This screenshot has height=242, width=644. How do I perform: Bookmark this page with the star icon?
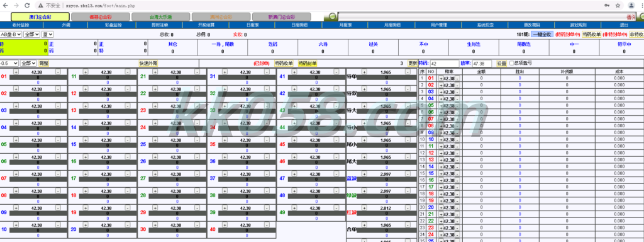(618, 6)
